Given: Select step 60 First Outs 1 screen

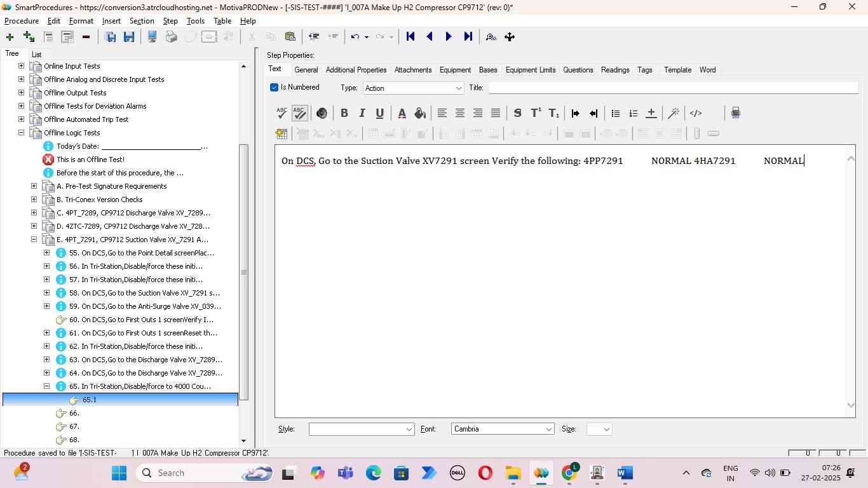Looking at the screenshot, I should [141, 320].
